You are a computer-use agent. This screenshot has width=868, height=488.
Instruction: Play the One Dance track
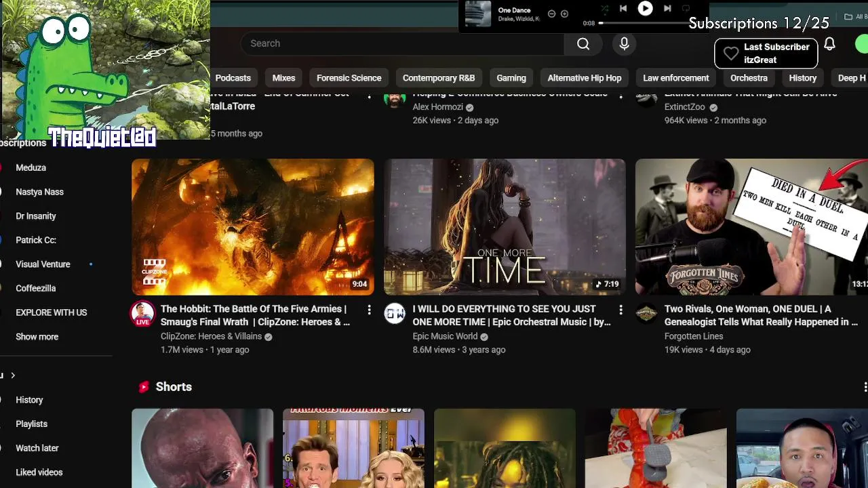tap(645, 8)
